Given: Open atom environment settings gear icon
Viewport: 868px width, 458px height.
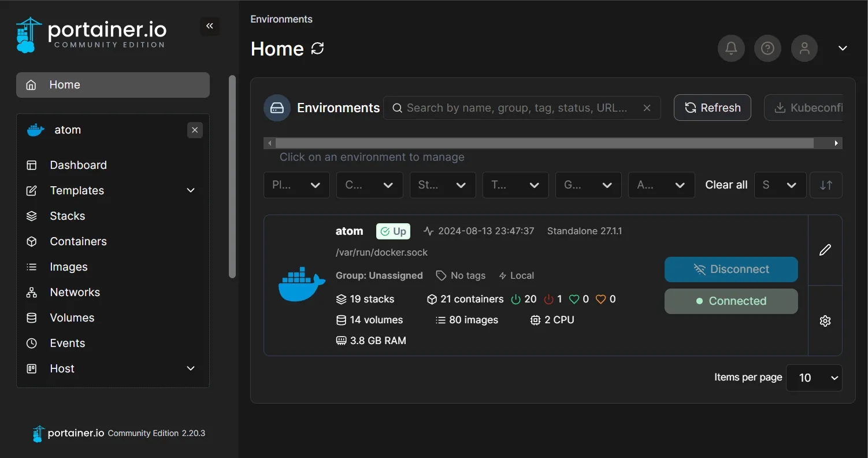Looking at the screenshot, I should (x=825, y=321).
